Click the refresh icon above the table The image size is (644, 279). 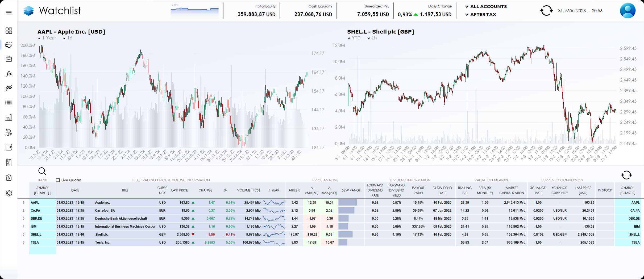tap(626, 175)
